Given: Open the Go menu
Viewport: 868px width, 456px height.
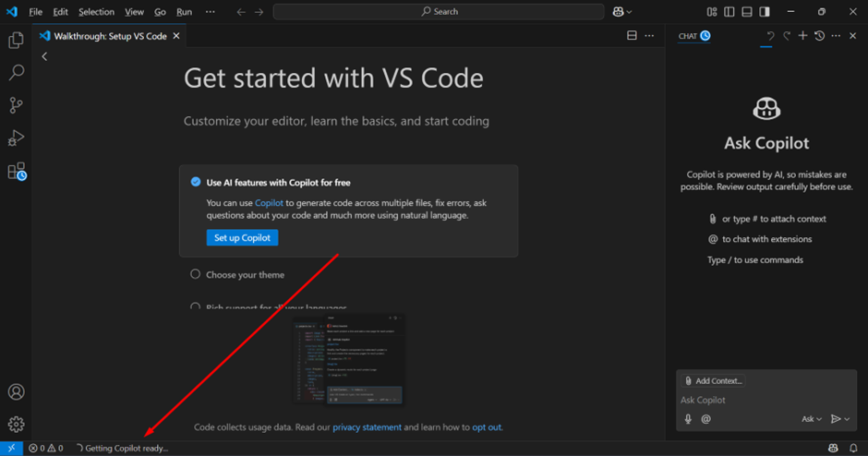Looking at the screenshot, I should (x=160, y=12).
